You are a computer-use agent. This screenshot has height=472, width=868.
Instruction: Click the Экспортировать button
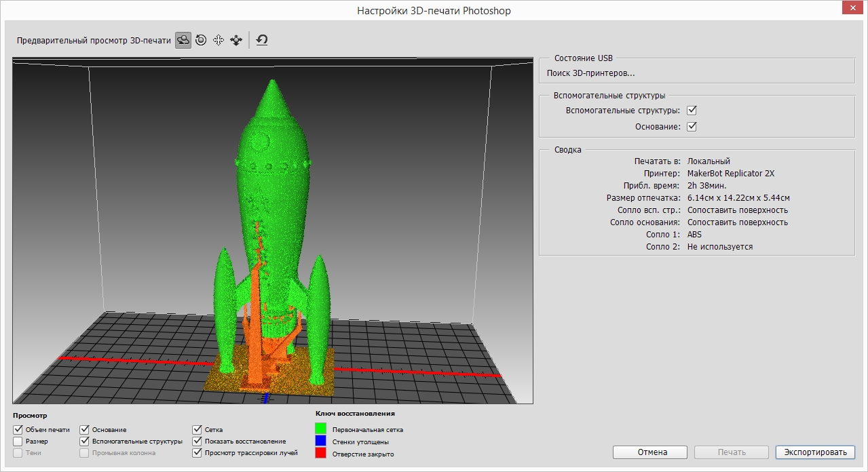(x=815, y=452)
